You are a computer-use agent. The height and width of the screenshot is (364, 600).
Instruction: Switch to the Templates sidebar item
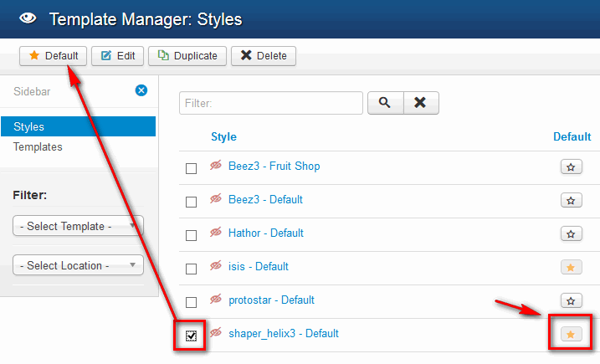point(38,147)
